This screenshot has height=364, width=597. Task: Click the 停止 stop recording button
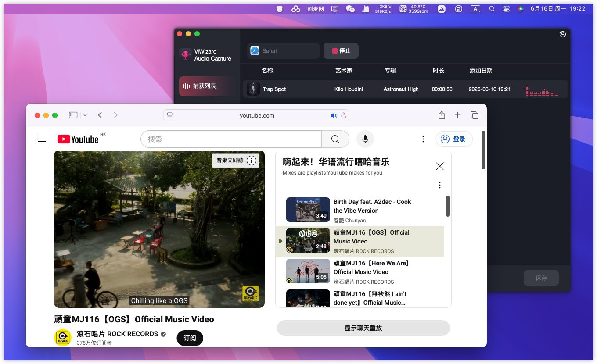coord(341,51)
